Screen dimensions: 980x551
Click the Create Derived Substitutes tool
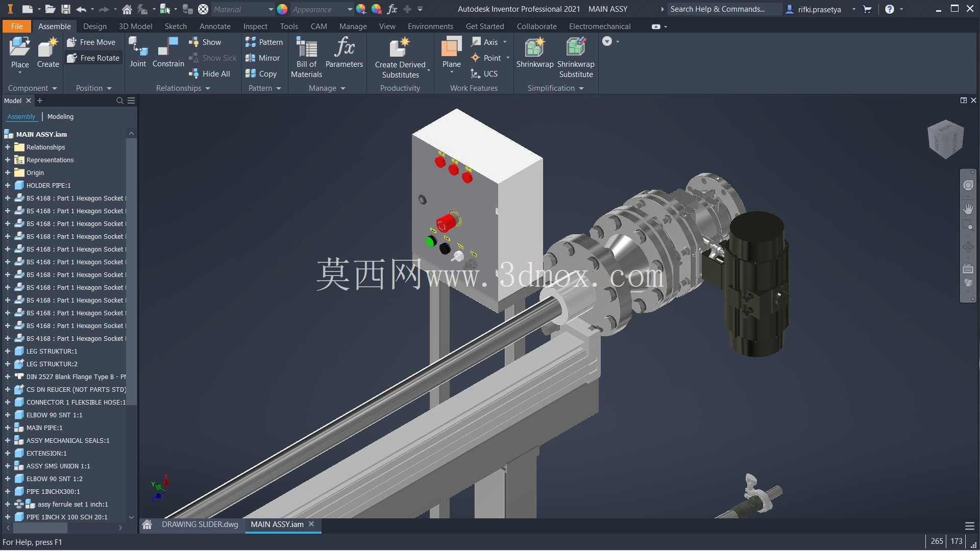tap(400, 58)
